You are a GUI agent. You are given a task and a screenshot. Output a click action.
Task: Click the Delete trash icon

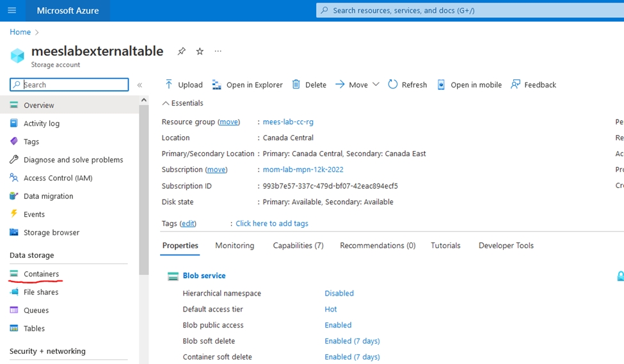coord(296,84)
